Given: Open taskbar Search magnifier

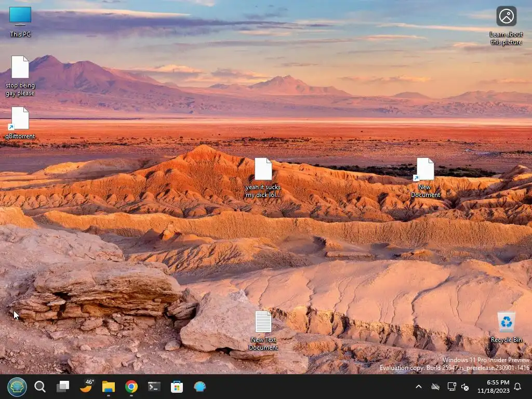Looking at the screenshot, I should 39,387.
